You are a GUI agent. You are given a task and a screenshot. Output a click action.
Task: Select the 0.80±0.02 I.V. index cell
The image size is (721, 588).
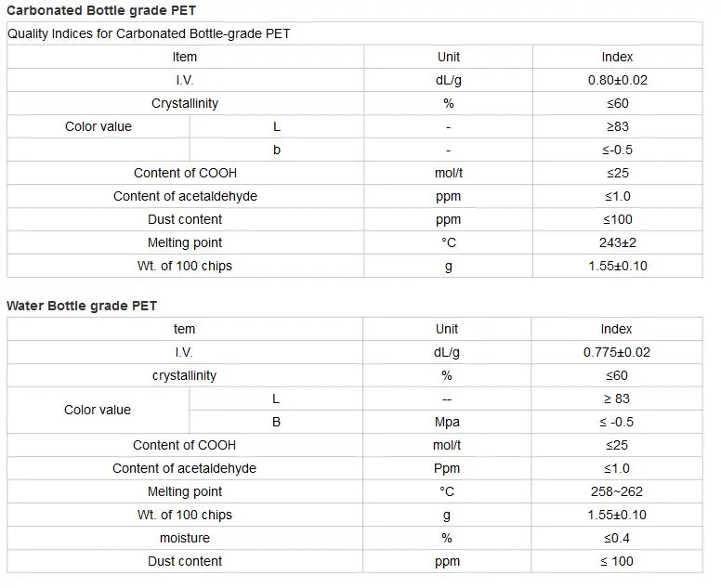617,80
